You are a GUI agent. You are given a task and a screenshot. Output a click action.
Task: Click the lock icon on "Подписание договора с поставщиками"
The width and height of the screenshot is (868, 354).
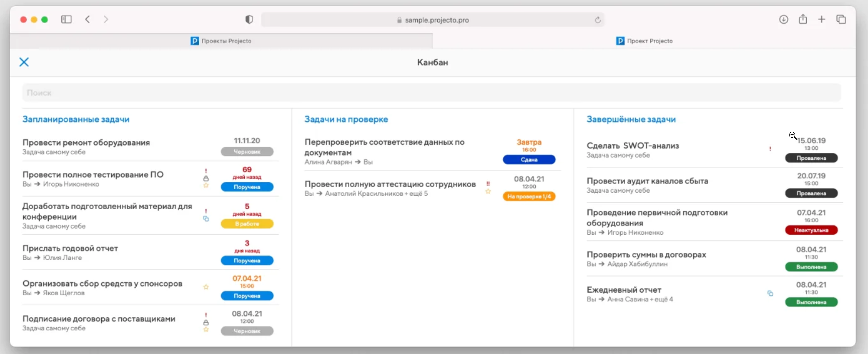coord(206,322)
